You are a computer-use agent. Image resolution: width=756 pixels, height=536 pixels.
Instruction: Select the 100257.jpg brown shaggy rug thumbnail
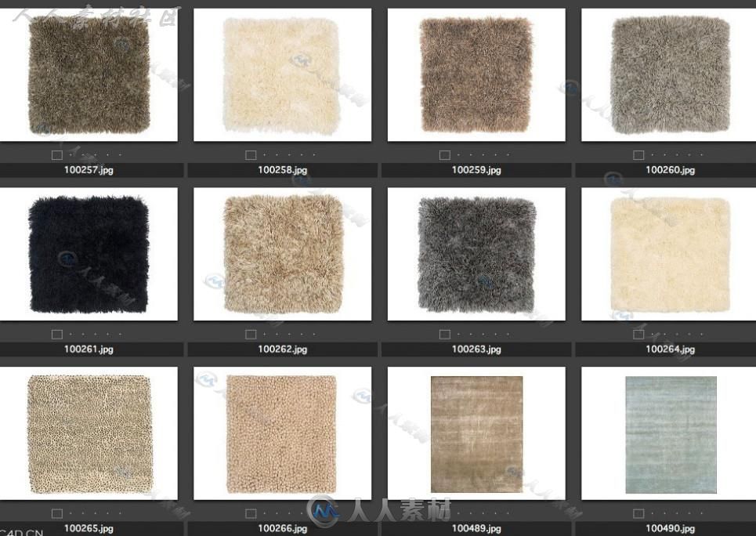point(89,75)
